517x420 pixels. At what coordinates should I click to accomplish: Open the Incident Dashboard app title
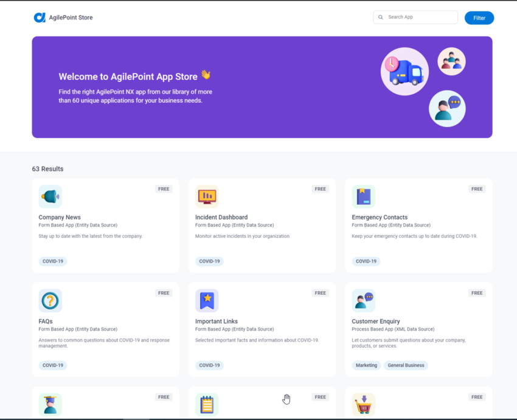pos(221,216)
